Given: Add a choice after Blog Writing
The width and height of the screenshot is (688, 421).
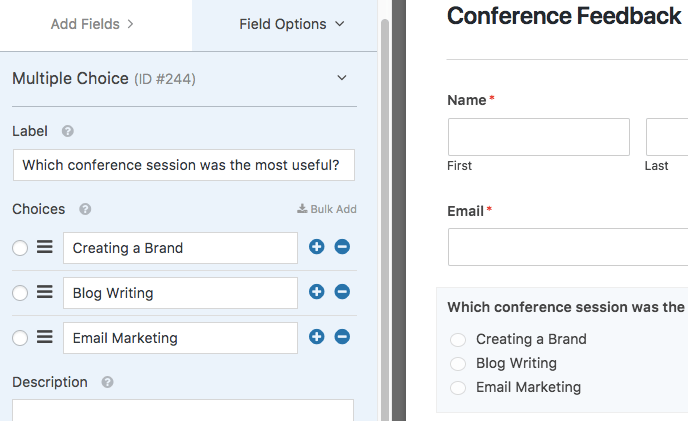Looking at the screenshot, I should click(317, 292).
